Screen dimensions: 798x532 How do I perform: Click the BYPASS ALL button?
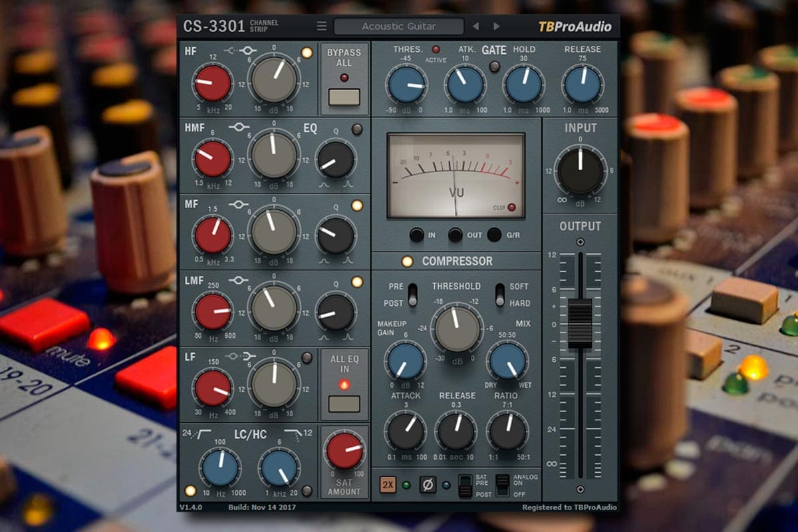[344, 97]
